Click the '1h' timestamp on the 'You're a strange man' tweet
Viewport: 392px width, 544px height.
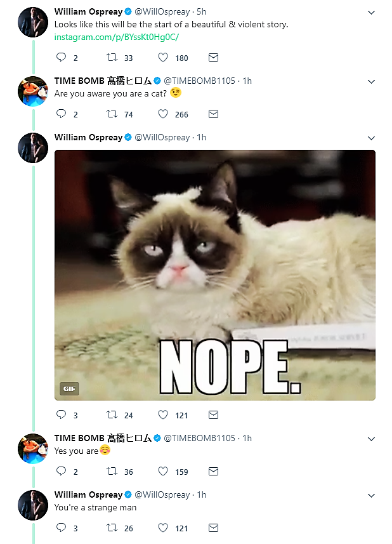(201, 494)
